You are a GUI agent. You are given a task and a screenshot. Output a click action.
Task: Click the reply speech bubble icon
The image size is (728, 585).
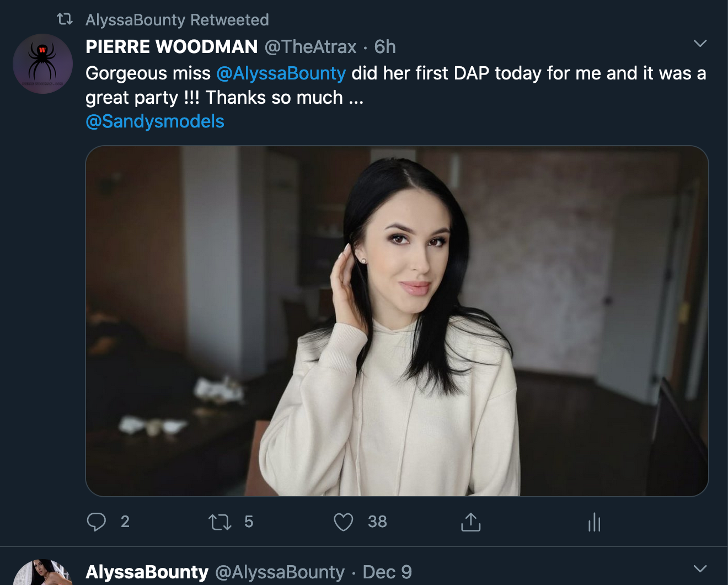tap(97, 522)
